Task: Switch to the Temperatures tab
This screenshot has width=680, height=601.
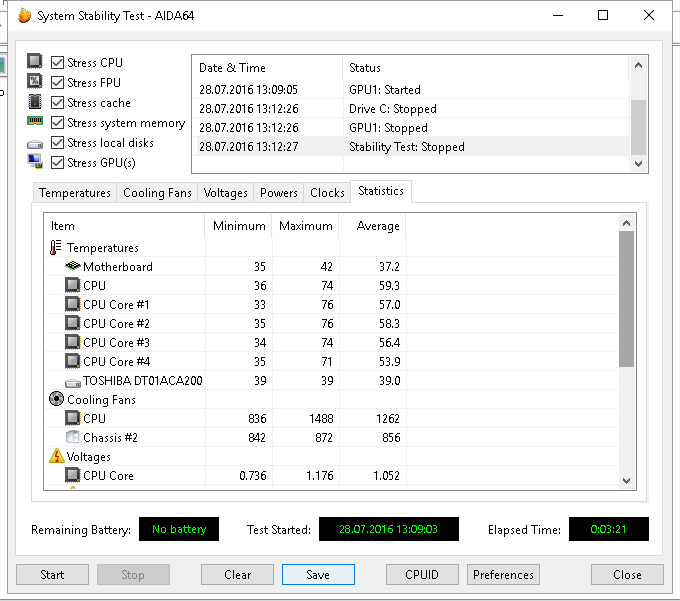Action: click(75, 193)
